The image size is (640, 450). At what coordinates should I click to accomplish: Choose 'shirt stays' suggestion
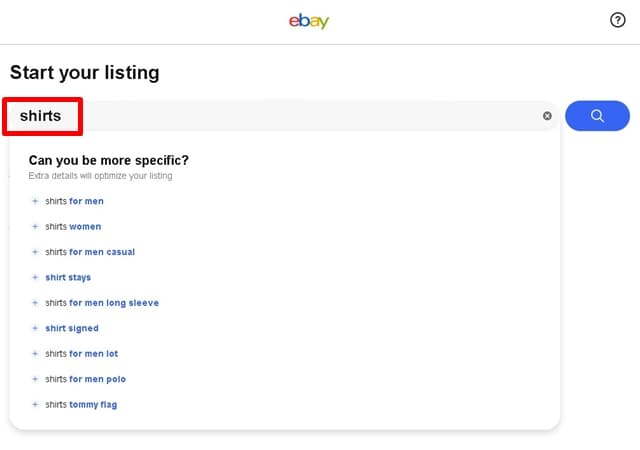[x=68, y=278]
